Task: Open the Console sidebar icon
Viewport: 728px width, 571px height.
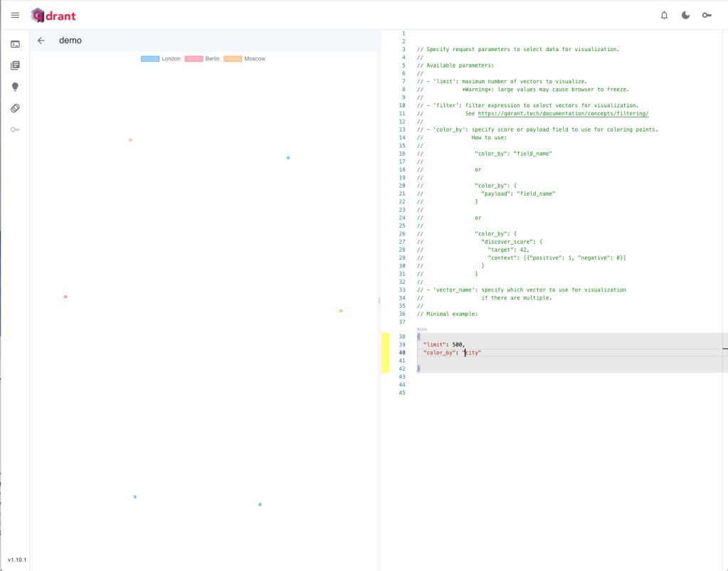Action: [x=15, y=44]
